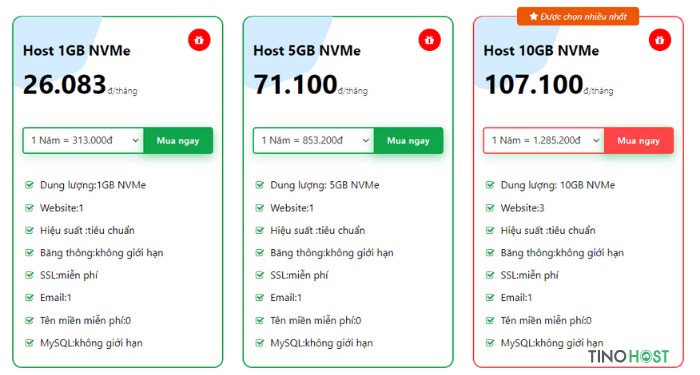Click the red gift icon on Host 10GB NVMe
700x375 pixels.
pyautogui.click(x=660, y=40)
